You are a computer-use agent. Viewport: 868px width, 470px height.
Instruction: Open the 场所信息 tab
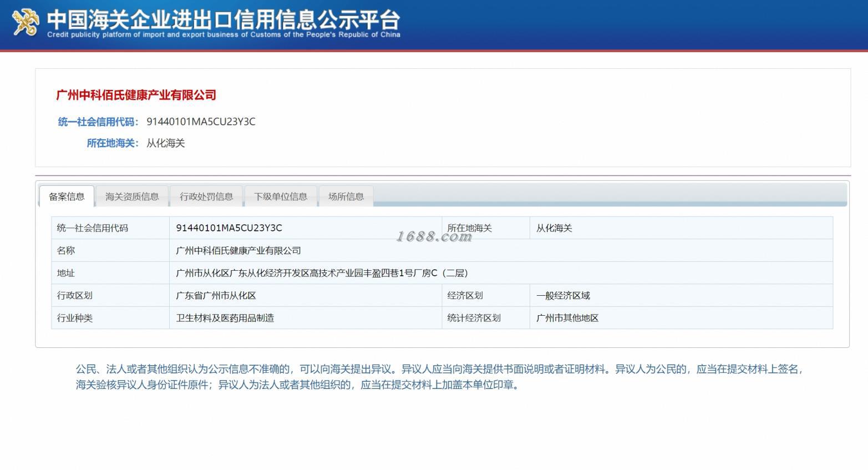[x=346, y=196]
